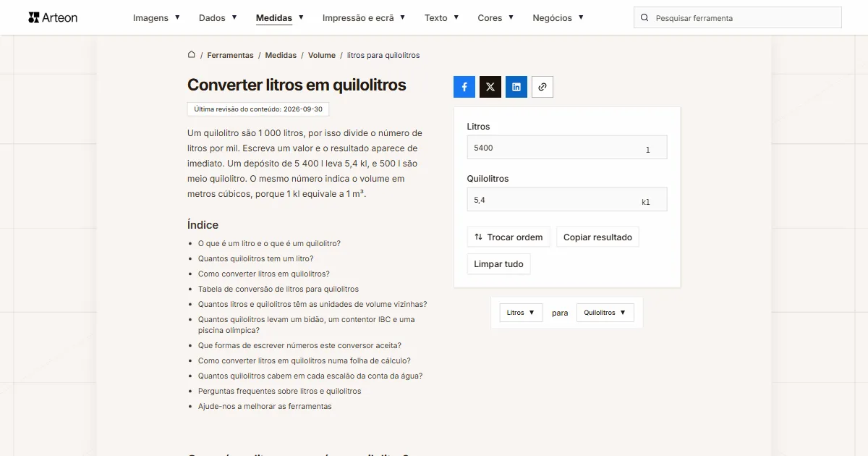
Task: Open the Medidas menu
Action: pyautogui.click(x=280, y=17)
